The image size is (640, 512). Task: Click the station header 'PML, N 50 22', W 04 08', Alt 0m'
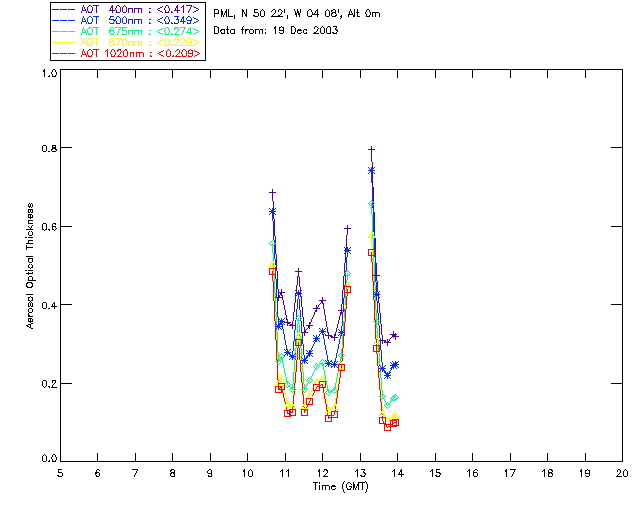click(297, 13)
